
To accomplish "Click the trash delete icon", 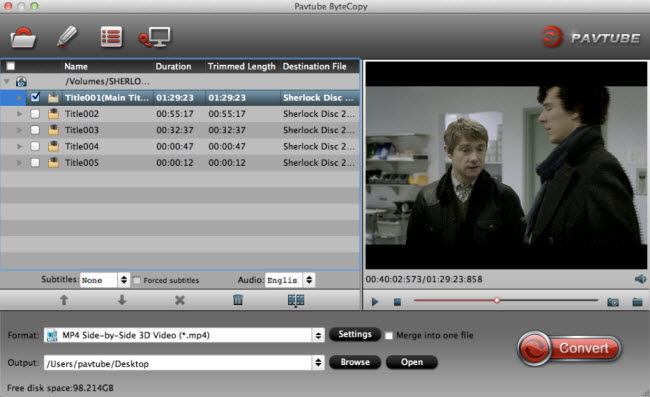I will point(238,300).
